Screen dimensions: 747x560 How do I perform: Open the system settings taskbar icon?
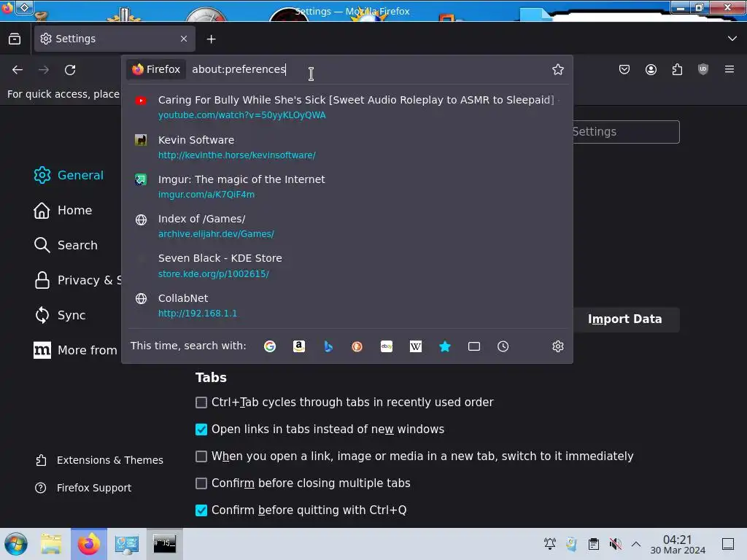pos(127,544)
